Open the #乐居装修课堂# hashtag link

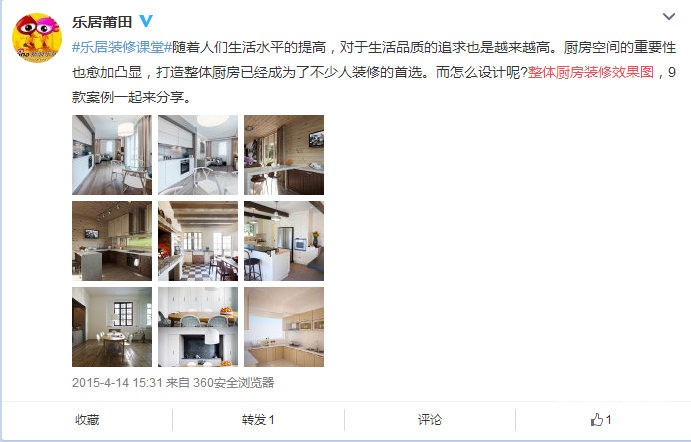pyautogui.click(x=122, y=47)
